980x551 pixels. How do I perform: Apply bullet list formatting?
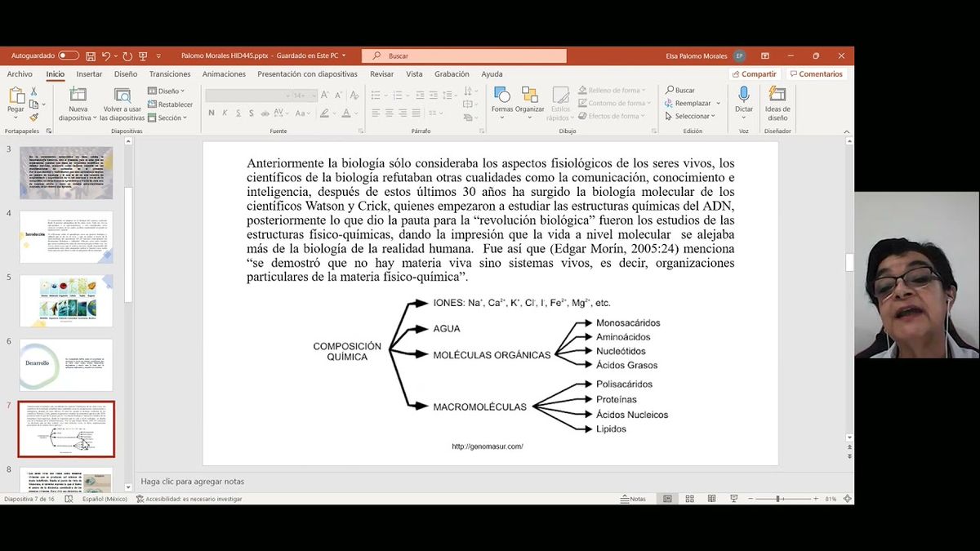click(376, 96)
